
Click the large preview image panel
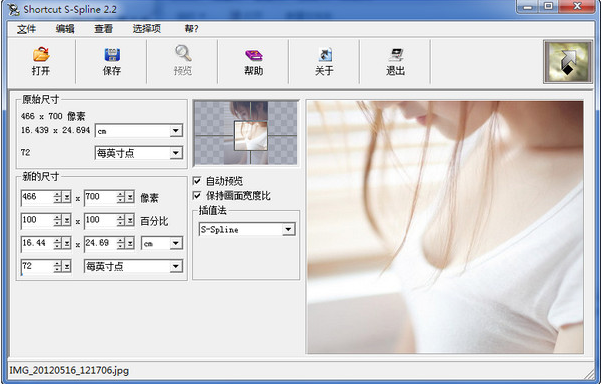[x=445, y=227]
